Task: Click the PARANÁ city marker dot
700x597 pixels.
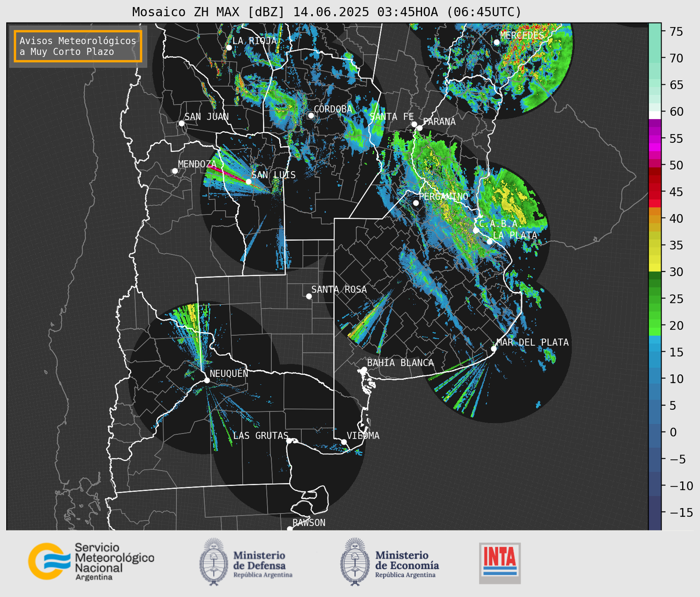Action: pos(420,128)
